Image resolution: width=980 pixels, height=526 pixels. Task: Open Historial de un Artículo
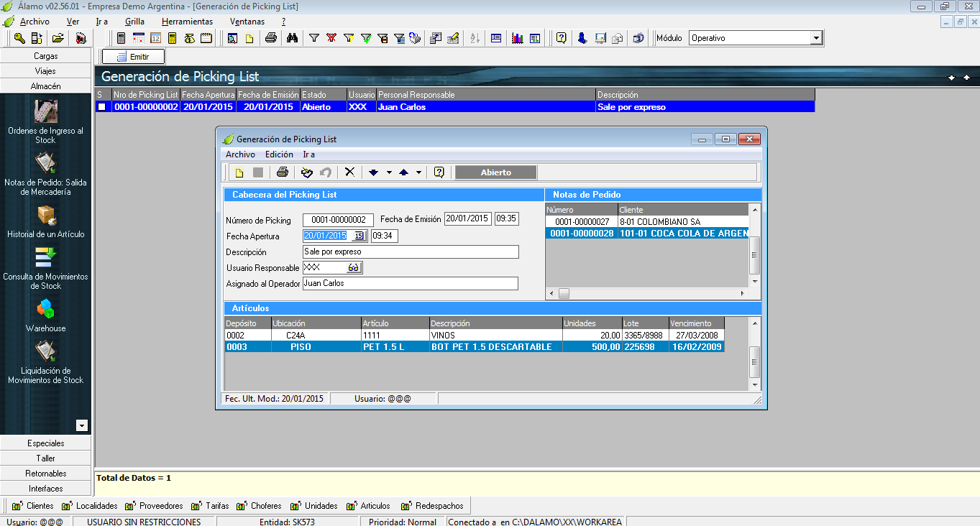45,221
